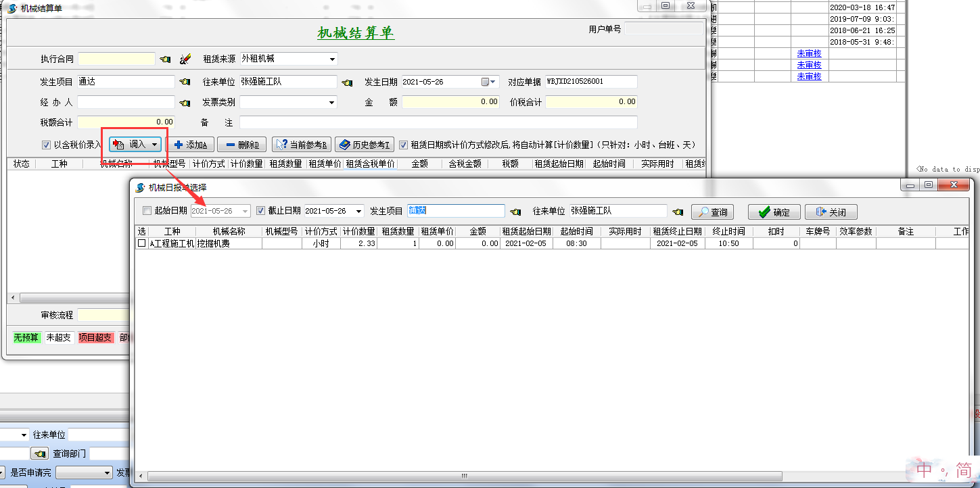Click 删除D delete row button
This screenshot has height=488, width=980.
241,145
